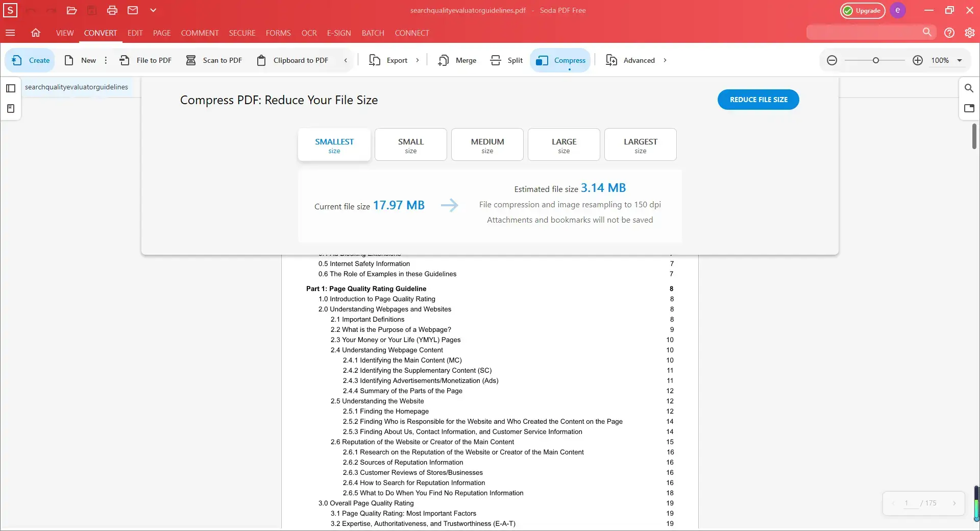Click the vertical scrollbar thumb
Screen dimensions: 980x531
(x=974, y=136)
